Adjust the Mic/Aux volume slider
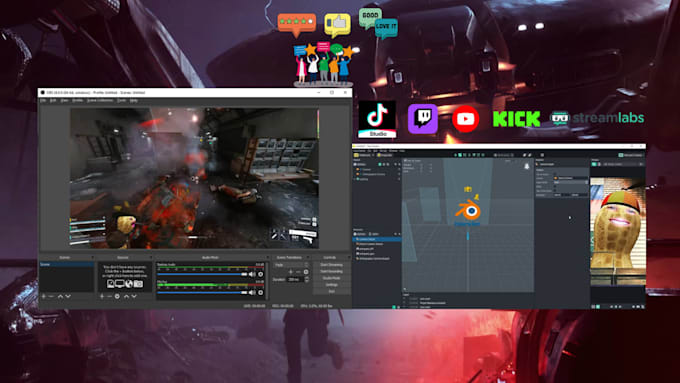Viewport: 680px width, 383px height. 202,292
